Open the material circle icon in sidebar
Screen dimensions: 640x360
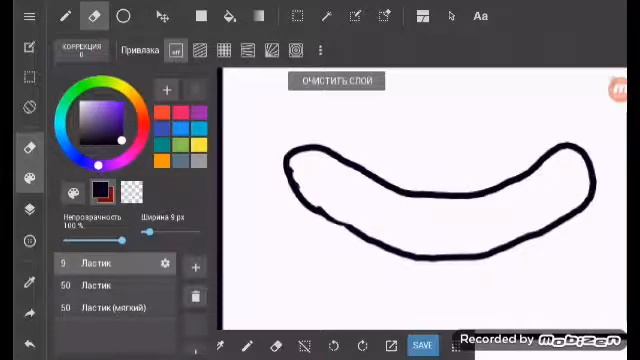point(29,241)
